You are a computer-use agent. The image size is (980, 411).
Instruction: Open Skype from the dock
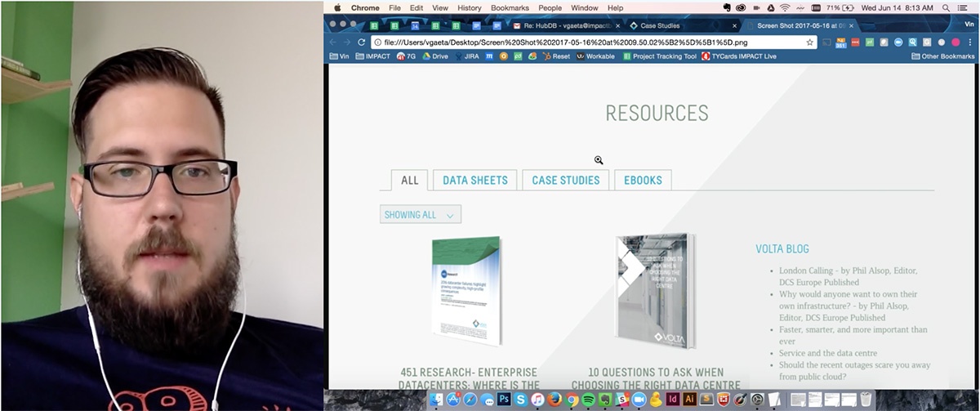(520, 400)
